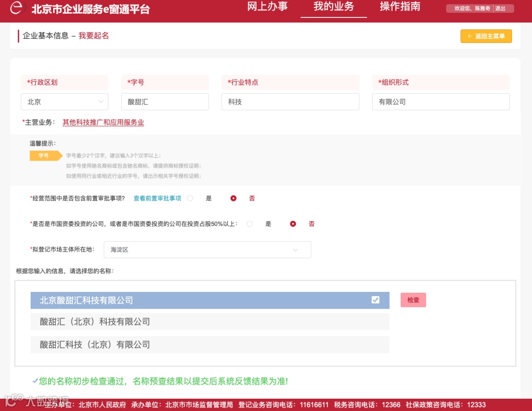Select name option 酸甜汇（北京）科技有限公司
This screenshot has width=532, height=411.
point(210,322)
